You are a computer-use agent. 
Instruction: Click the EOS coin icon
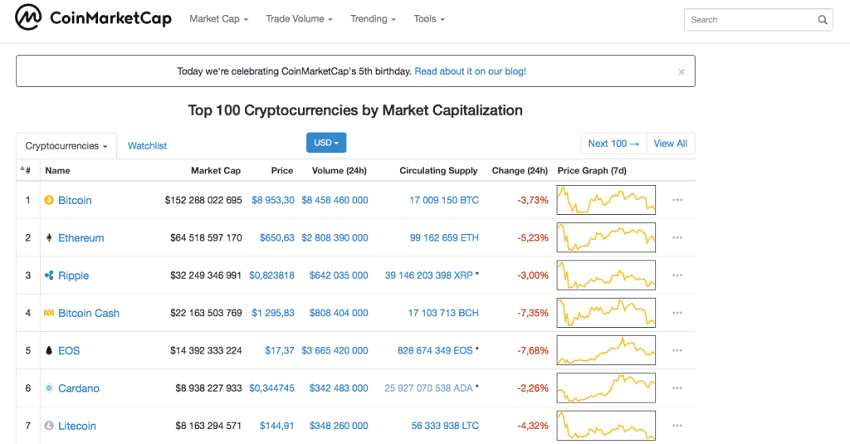(49, 351)
